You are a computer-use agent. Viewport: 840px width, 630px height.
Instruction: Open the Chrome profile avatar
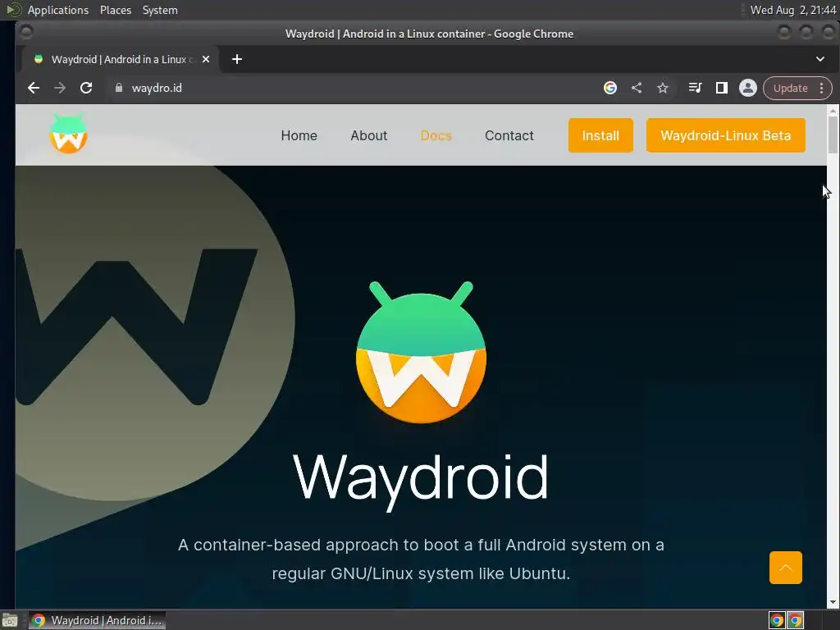pyautogui.click(x=748, y=88)
